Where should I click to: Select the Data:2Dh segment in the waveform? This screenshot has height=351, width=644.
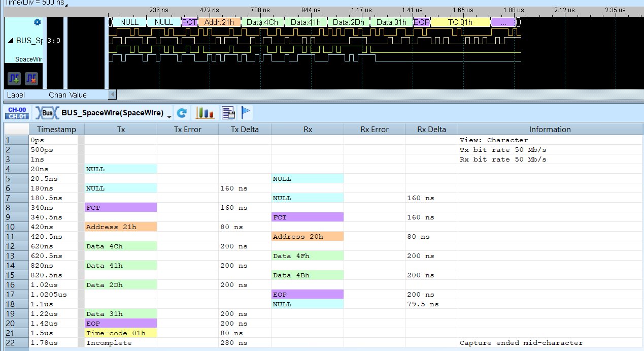pos(349,22)
